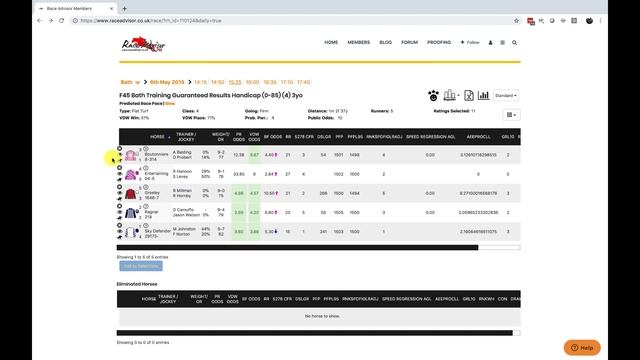640x360 pixels.
Task: Go to HOME in navigation
Action: pos(331,42)
